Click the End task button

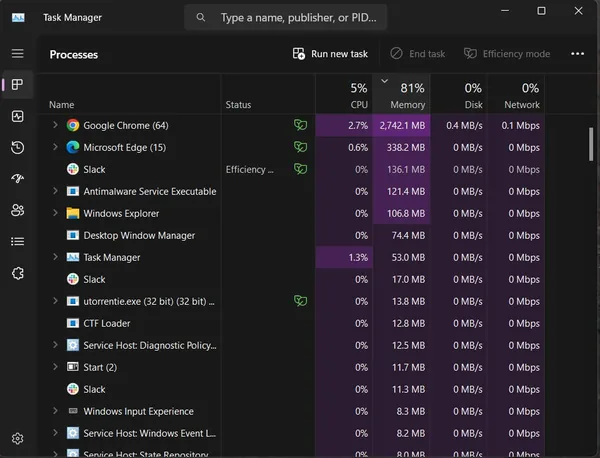(417, 54)
